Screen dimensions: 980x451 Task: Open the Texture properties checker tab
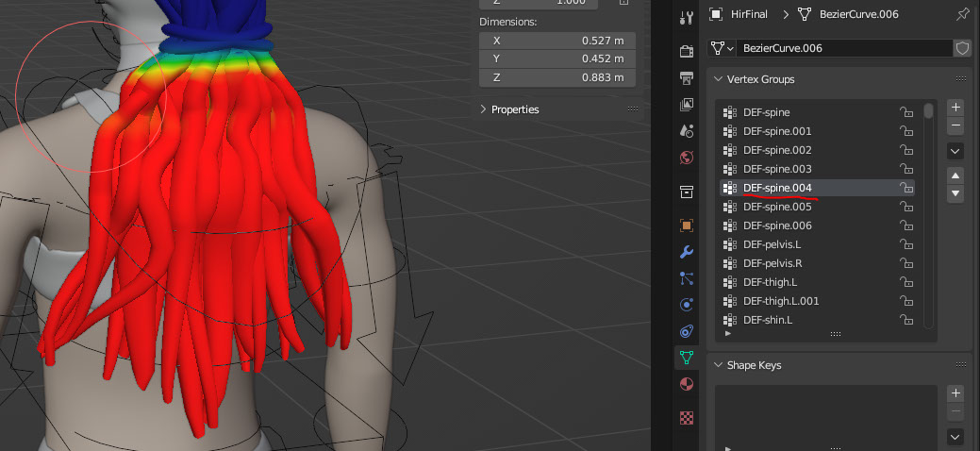click(686, 417)
